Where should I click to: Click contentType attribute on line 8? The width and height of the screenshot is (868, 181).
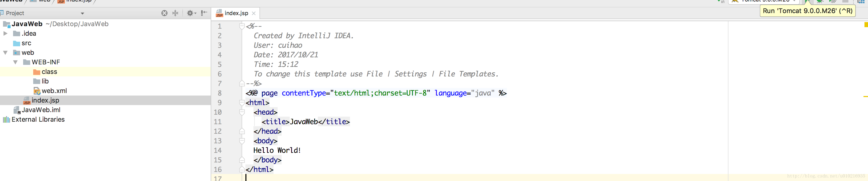click(303, 93)
